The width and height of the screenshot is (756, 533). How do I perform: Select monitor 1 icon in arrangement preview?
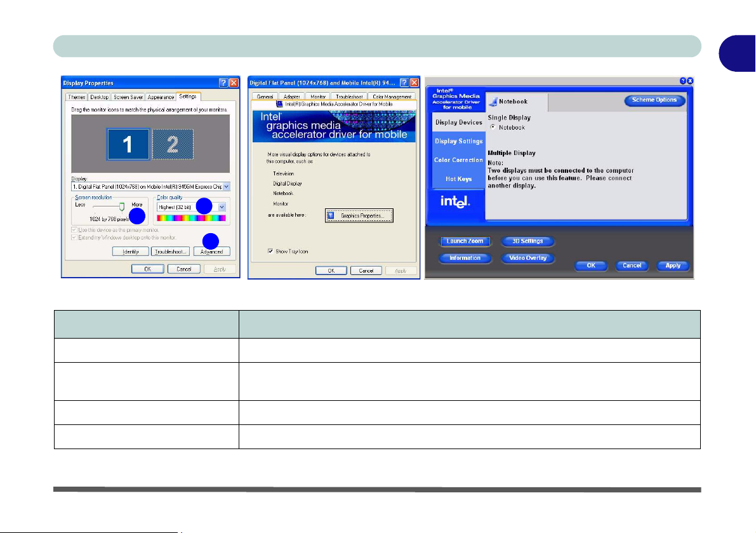click(128, 145)
